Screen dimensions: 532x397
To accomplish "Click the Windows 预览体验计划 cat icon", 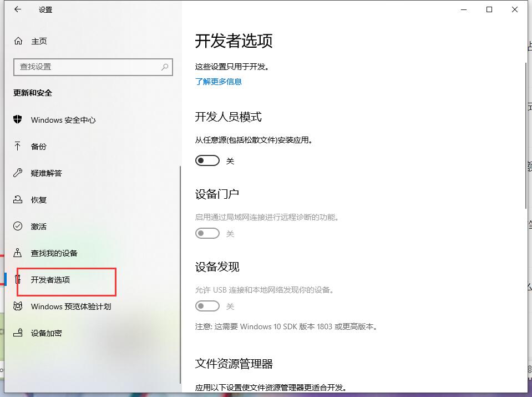I will point(18,306).
